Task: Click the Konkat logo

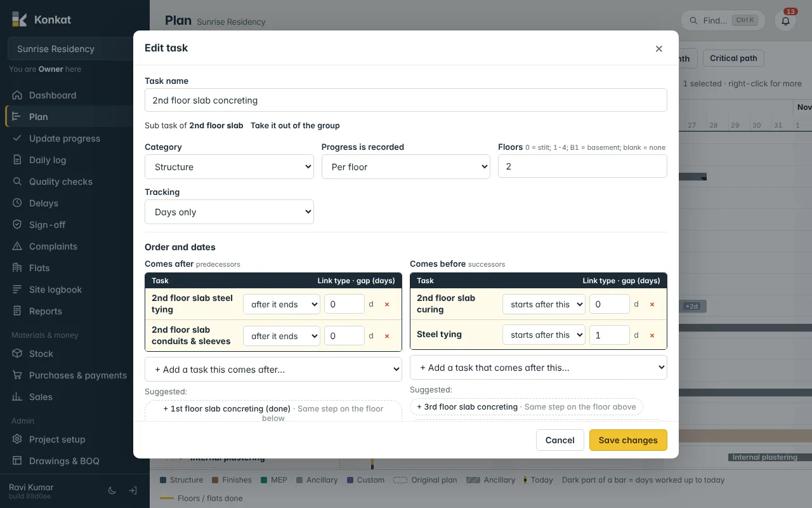Action: pyautogui.click(x=41, y=19)
